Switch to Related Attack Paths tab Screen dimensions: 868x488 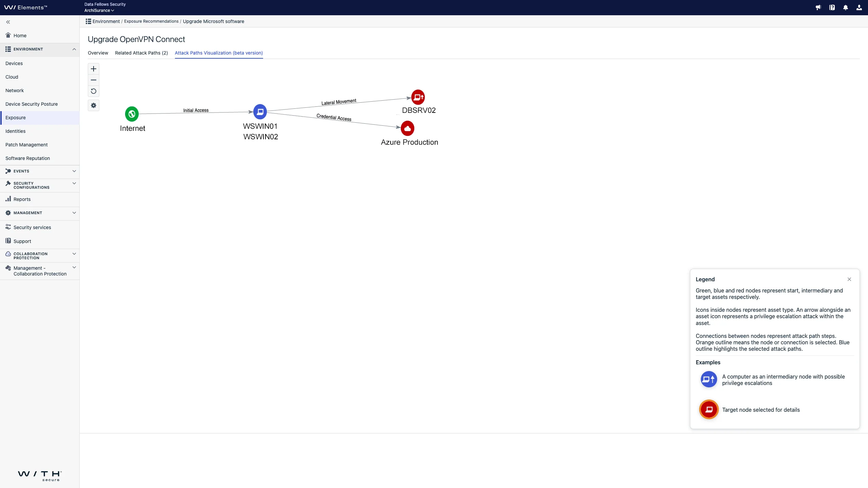141,53
